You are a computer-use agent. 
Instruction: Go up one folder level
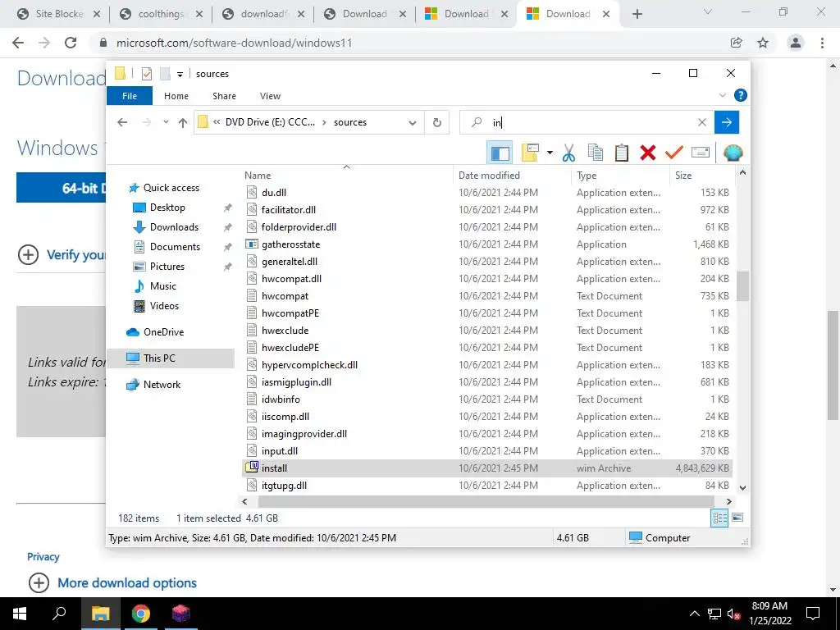183,123
